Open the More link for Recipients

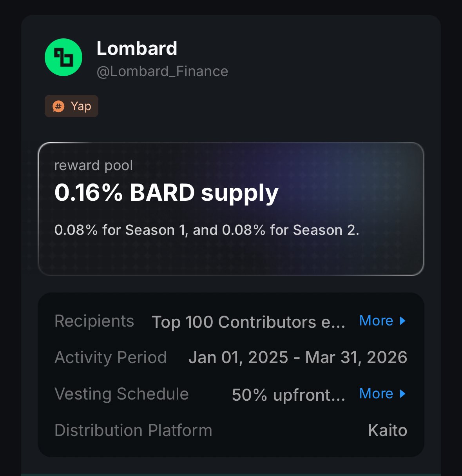(x=376, y=321)
